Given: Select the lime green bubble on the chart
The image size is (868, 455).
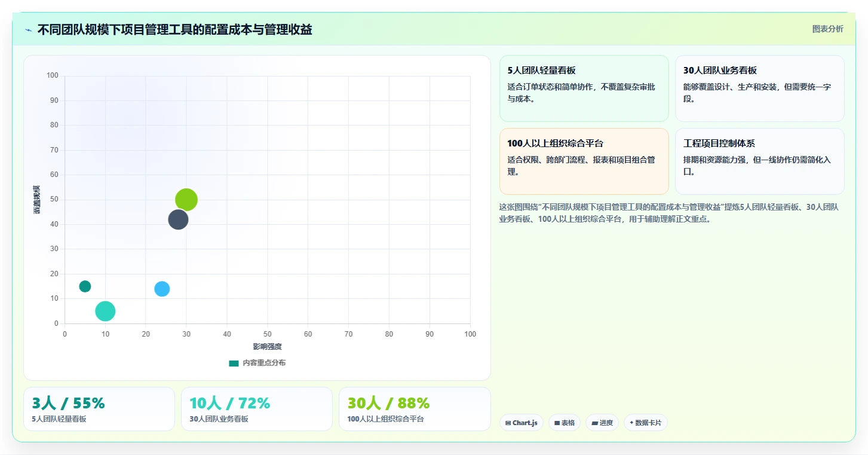Looking at the screenshot, I should tap(186, 200).
